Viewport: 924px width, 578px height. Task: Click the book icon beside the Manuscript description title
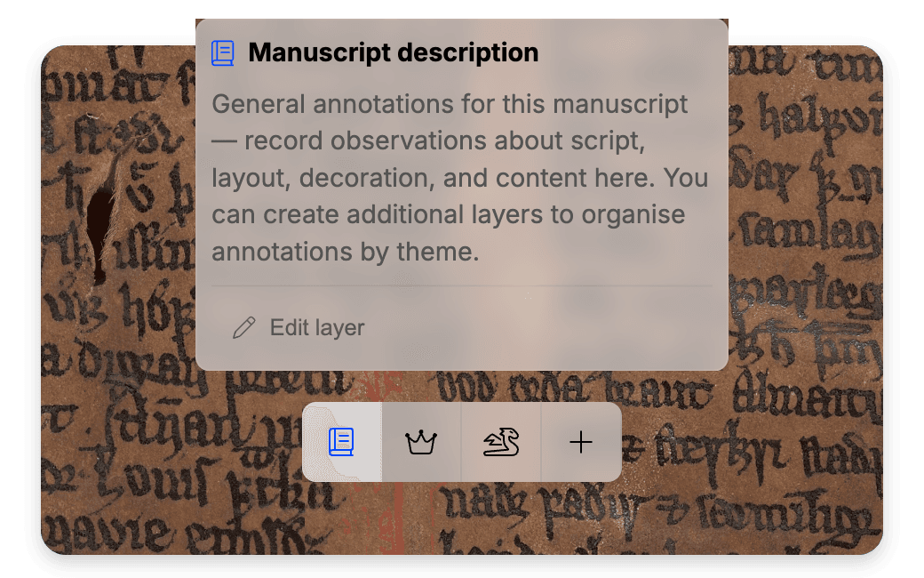pyautogui.click(x=223, y=52)
